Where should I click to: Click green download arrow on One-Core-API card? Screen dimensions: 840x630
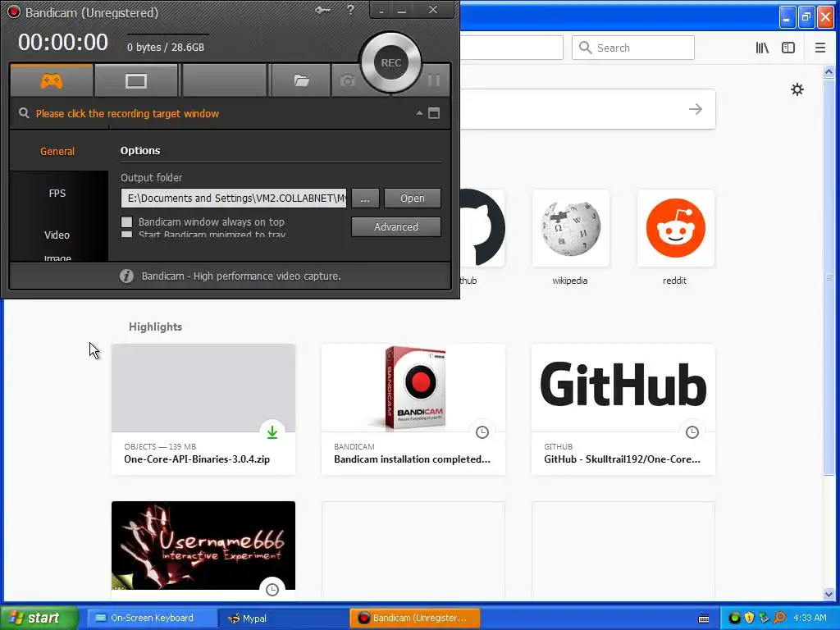pyautogui.click(x=272, y=431)
